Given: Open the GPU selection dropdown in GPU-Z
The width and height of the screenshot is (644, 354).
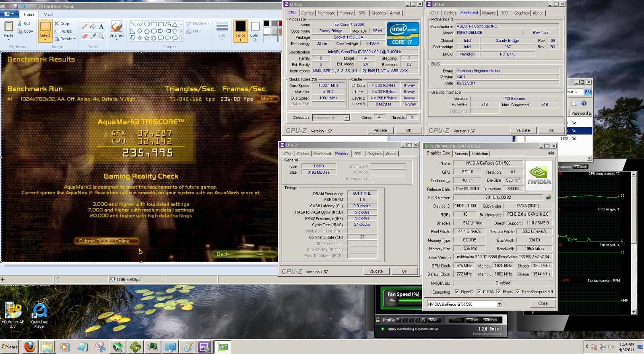Looking at the screenshot, I should tap(499, 304).
